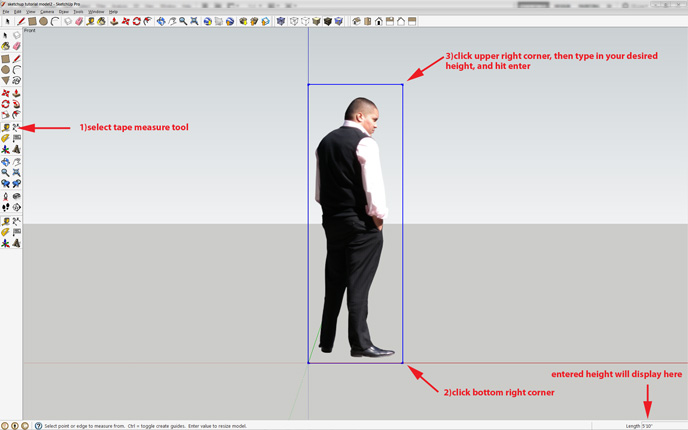Click the Paint Bucket in the horizontal toolbar

pos(101,21)
